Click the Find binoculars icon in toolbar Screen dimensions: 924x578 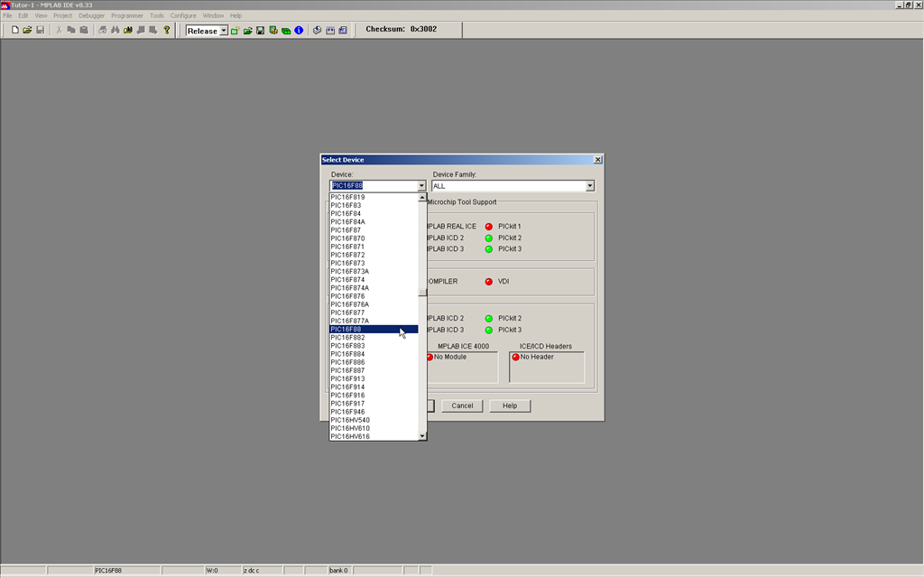pyautogui.click(x=115, y=31)
